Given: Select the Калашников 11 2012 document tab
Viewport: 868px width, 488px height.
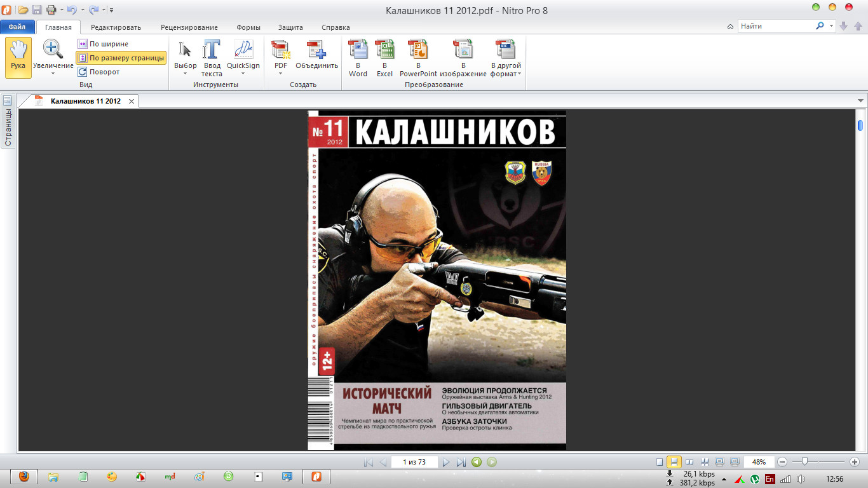Looking at the screenshot, I should point(86,101).
